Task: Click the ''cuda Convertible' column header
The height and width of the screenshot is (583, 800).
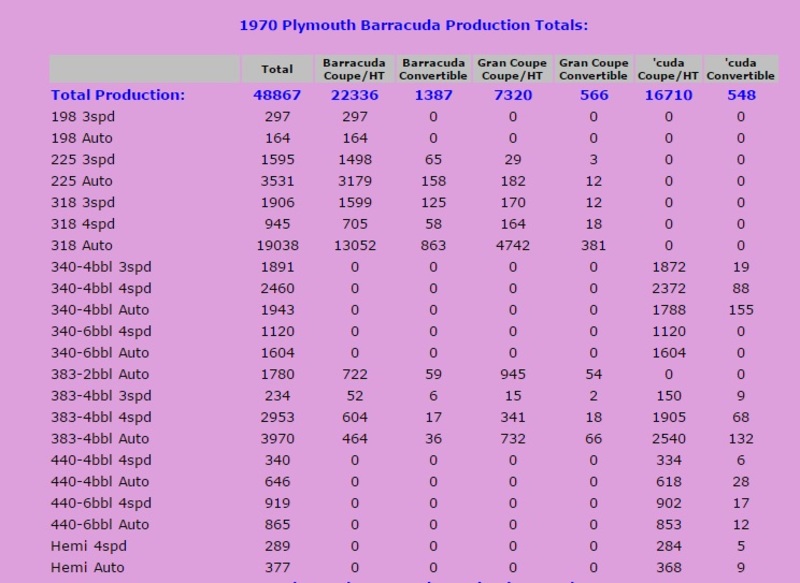Action: [741, 69]
